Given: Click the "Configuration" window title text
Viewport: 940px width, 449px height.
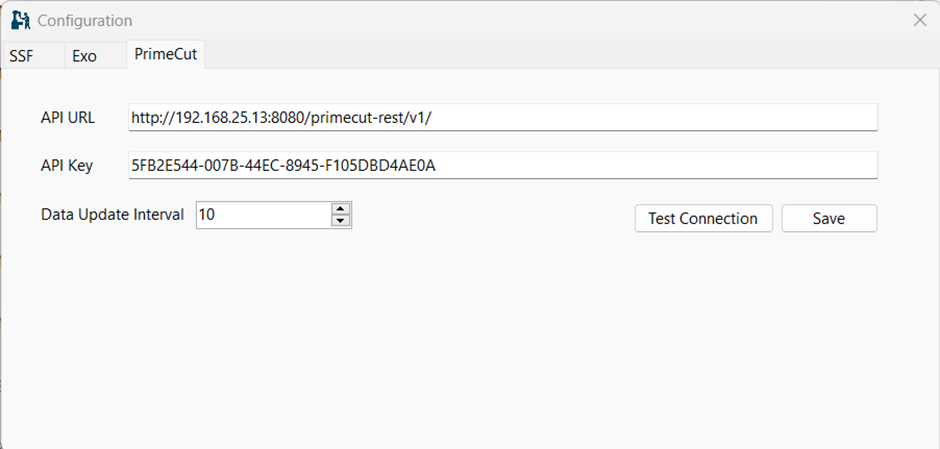Looking at the screenshot, I should click(x=84, y=20).
